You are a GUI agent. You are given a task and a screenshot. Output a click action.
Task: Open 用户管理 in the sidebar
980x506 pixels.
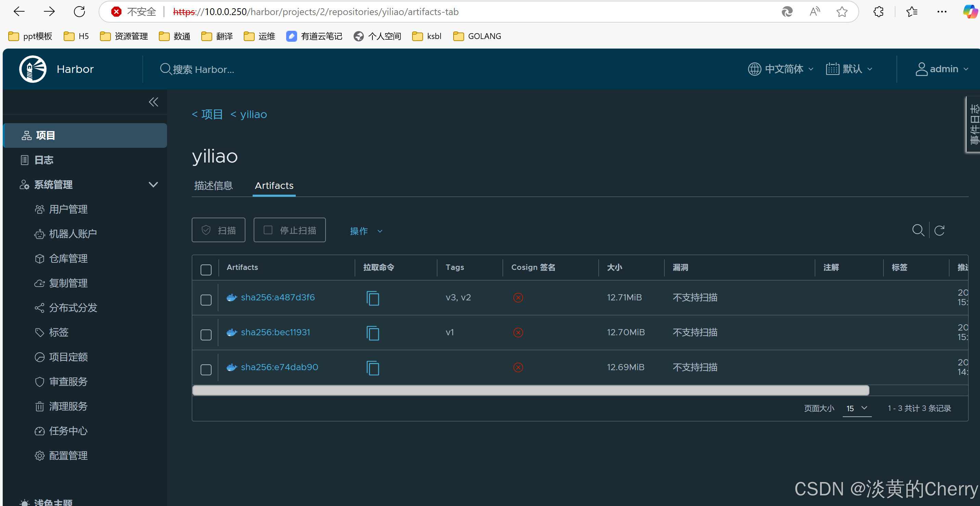68,209
